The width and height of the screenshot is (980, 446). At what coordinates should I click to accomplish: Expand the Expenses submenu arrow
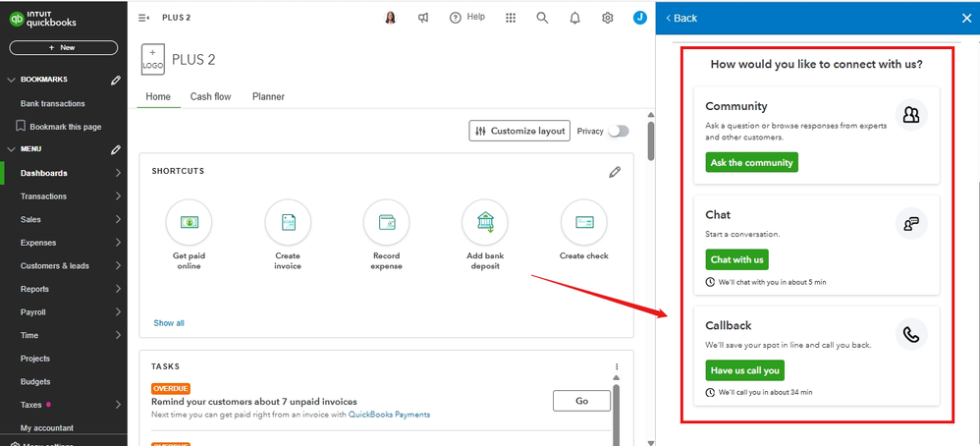[118, 243]
